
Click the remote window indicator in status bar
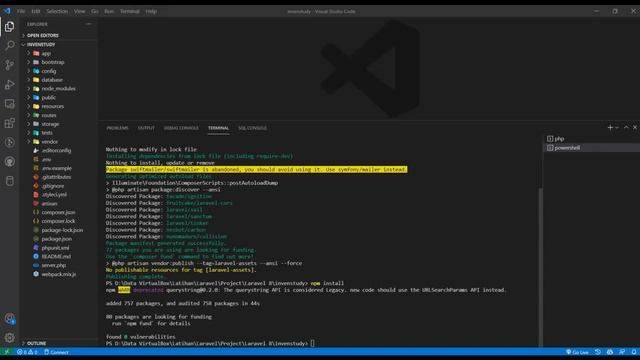tap(7, 352)
